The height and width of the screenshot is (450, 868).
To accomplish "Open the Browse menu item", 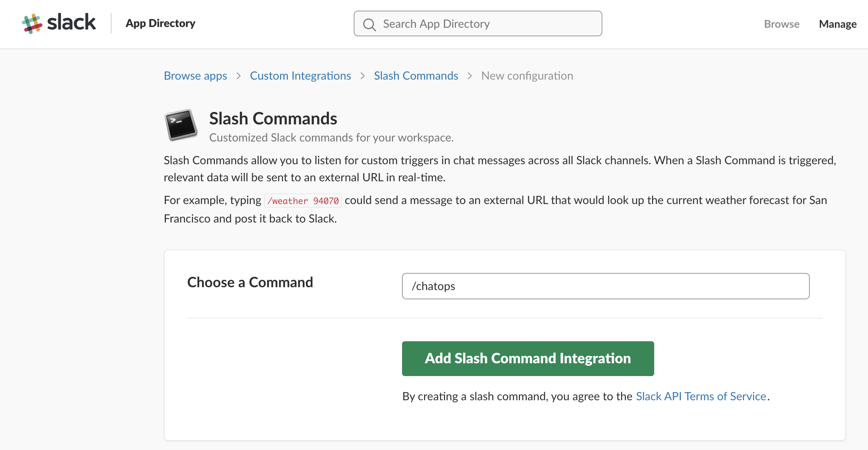I will tap(782, 24).
